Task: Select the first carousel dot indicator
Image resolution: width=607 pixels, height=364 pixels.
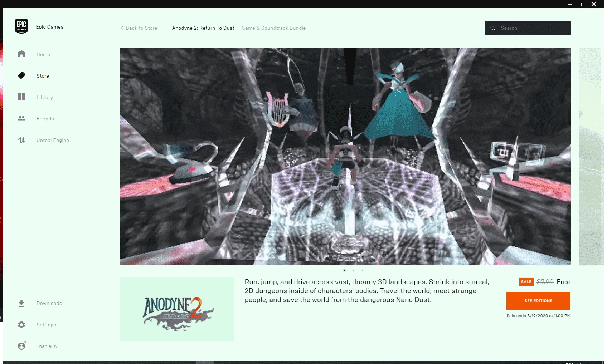Action: [x=345, y=270]
